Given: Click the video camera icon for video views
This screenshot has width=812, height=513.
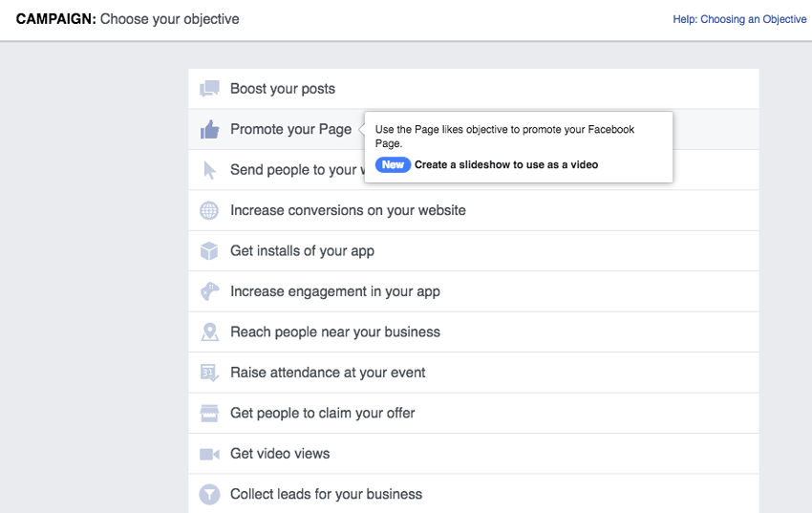Looking at the screenshot, I should (x=210, y=454).
